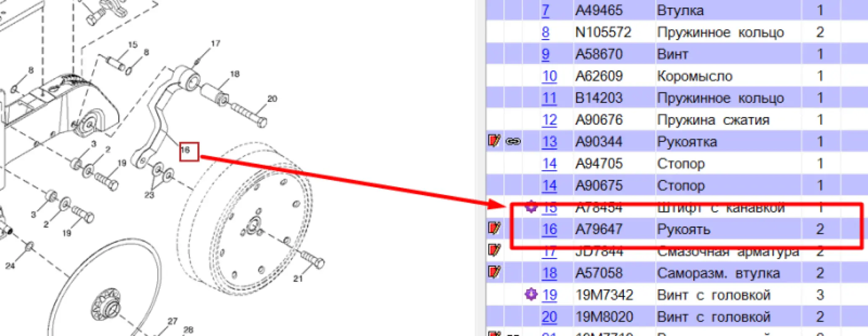The image size is (868, 336).
Task: Click the description Рукоять
Action: coord(683,229)
